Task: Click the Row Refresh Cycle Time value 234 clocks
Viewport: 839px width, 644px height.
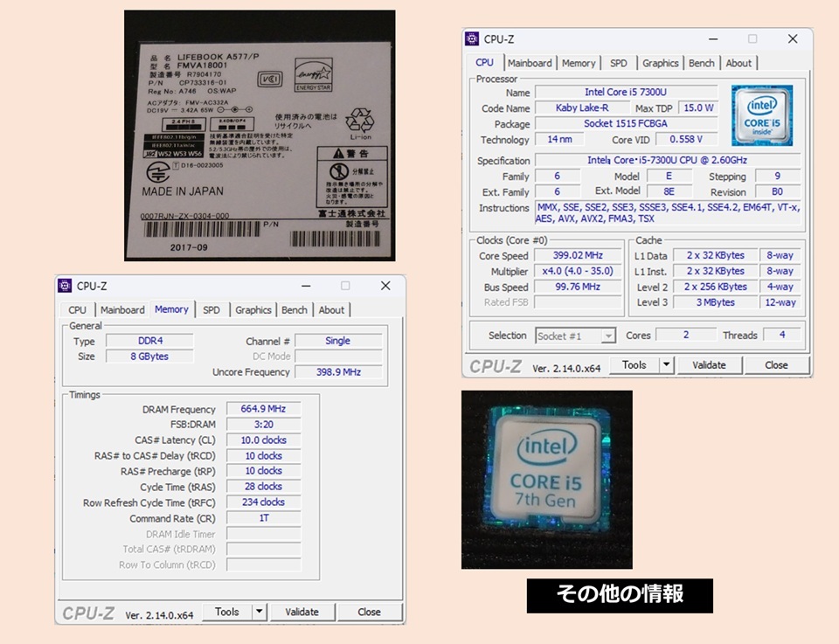Action: pos(263,502)
